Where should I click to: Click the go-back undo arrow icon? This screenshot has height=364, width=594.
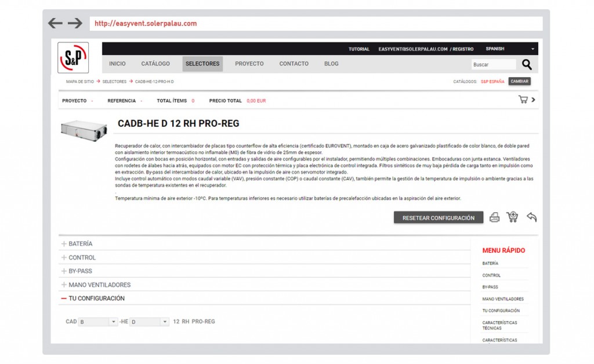click(x=531, y=217)
